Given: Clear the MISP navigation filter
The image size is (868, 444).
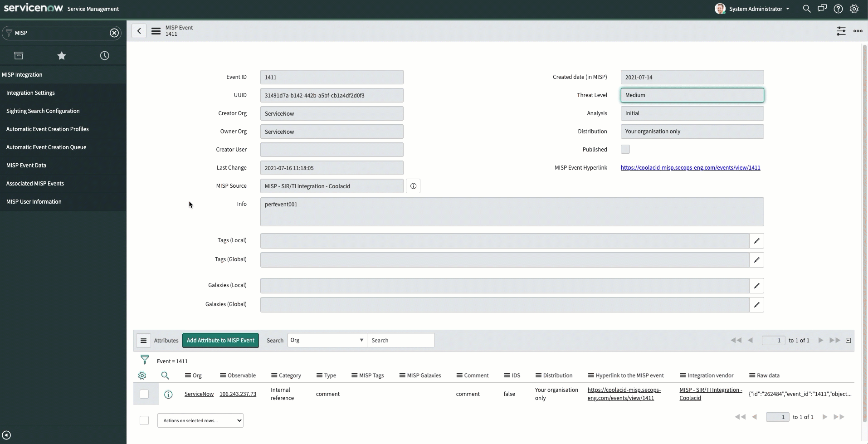Looking at the screenshot, I should (114, 33).
